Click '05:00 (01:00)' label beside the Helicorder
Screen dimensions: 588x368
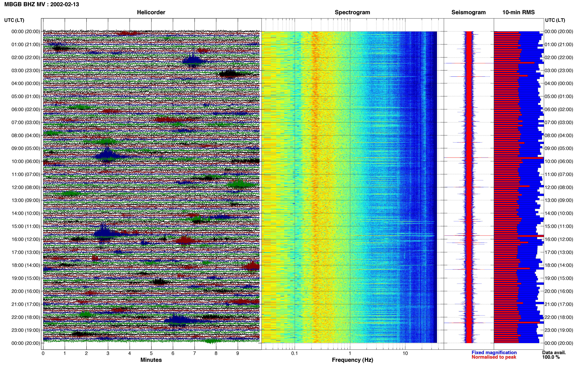[x=26, y=97]
